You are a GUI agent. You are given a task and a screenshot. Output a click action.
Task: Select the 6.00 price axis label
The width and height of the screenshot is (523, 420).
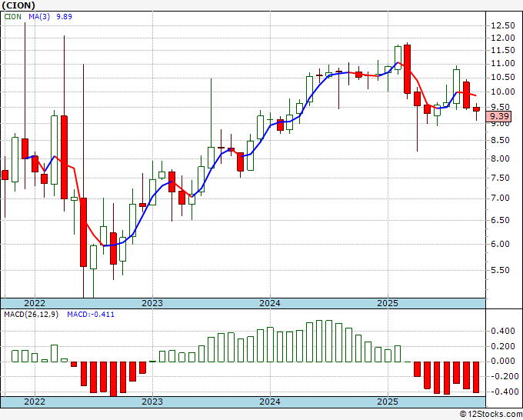pyautogui.click(x=501, y=244)
